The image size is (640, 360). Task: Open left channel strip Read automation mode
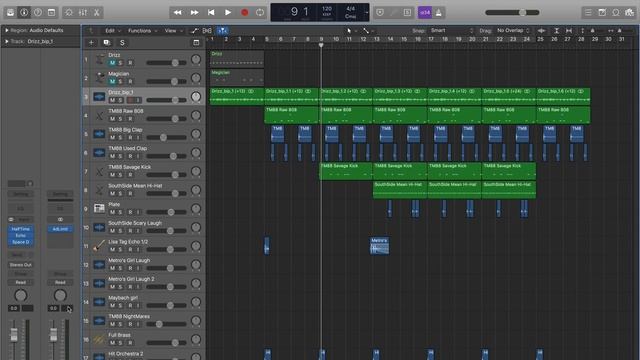(x=20, y=282)
